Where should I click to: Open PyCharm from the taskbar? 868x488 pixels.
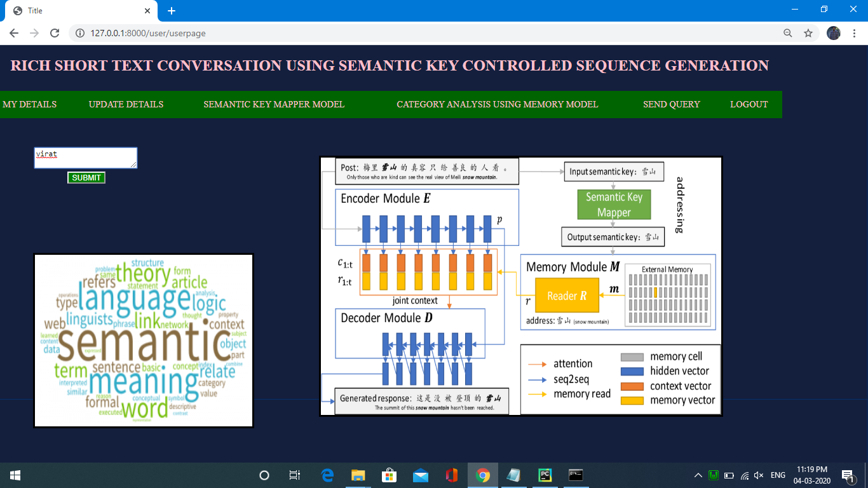[x=545, y=475]
